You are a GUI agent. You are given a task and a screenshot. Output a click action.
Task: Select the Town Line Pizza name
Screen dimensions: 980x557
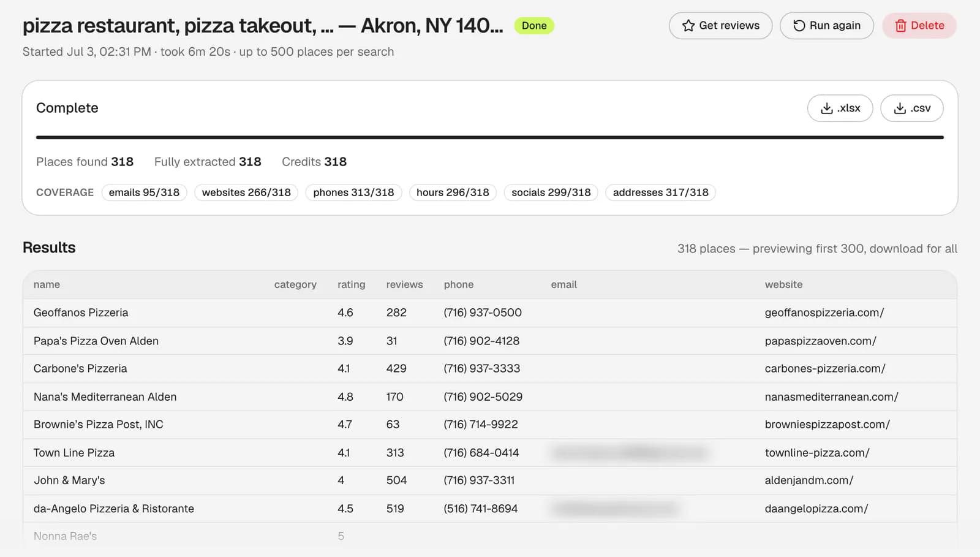(74, 453)
